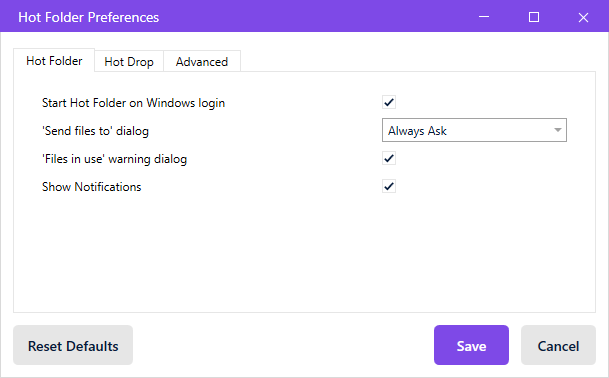Screen dimensions: 609x378
Task: Uncheck Start Hot Folder on Windows login
Action: pyautogui.click(x=389, y=102)
